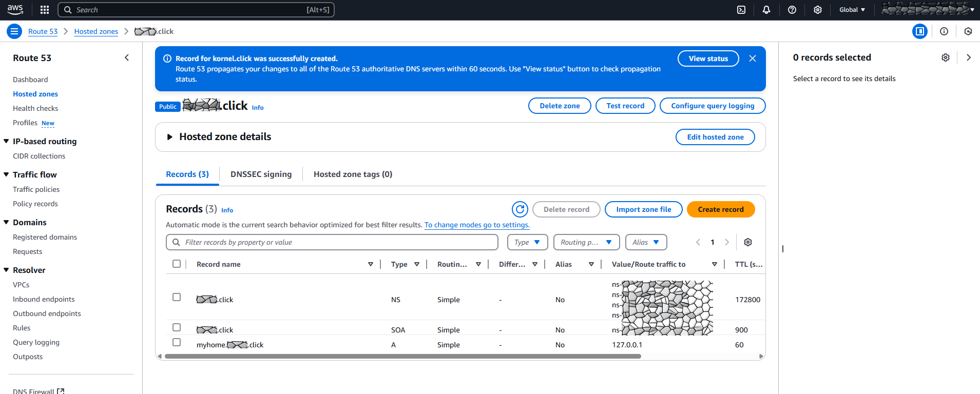Check the NS record row checkbox
980x394 pixels.
177,297
